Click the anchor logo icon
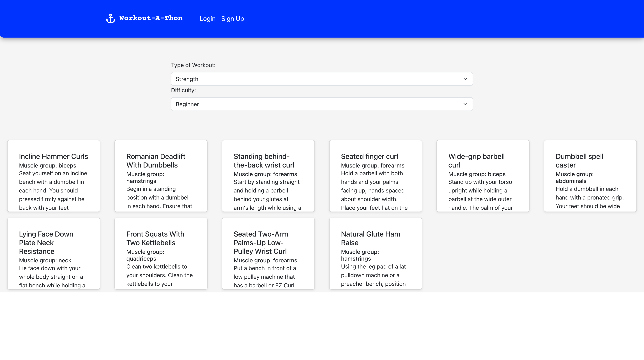This screenshot has height=360, width=644. point(111,19)
